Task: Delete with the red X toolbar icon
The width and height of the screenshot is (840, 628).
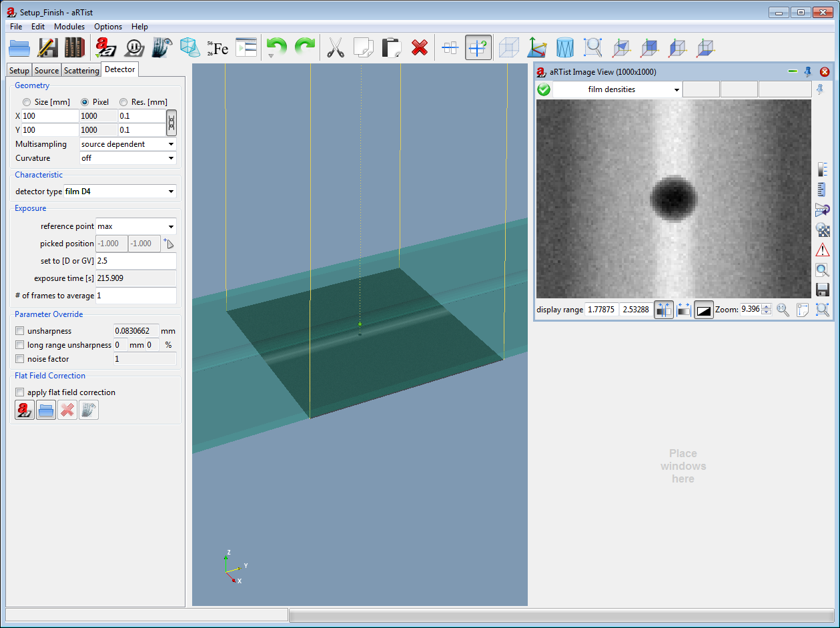Action: [419, 48]
